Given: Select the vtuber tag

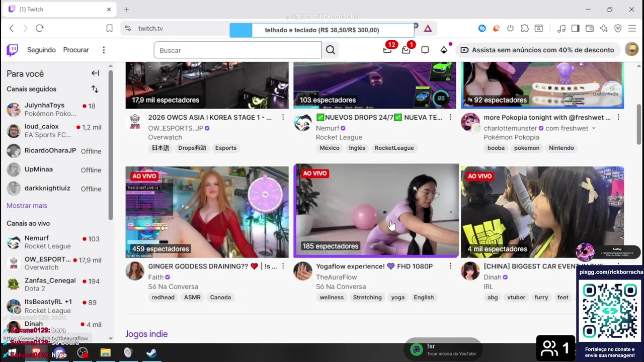Looking at the screenshot, I should click(516, 297).
